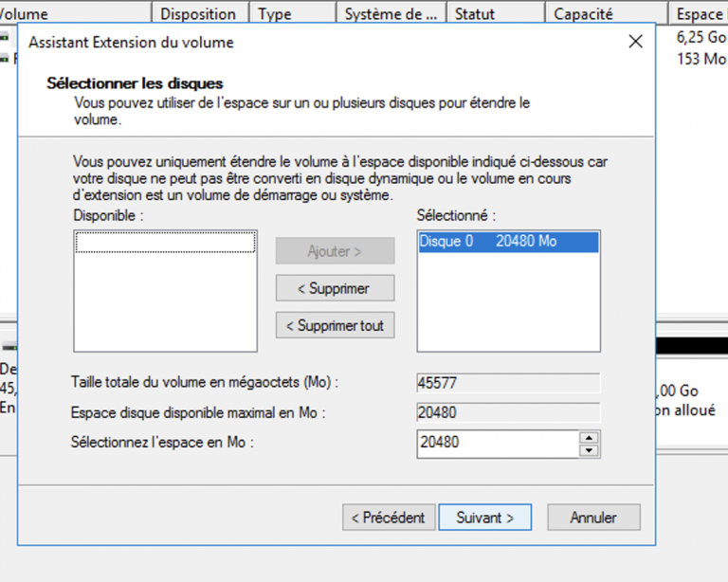
Task: Click the first volume icon in list
Action: (x=5, y=38)
